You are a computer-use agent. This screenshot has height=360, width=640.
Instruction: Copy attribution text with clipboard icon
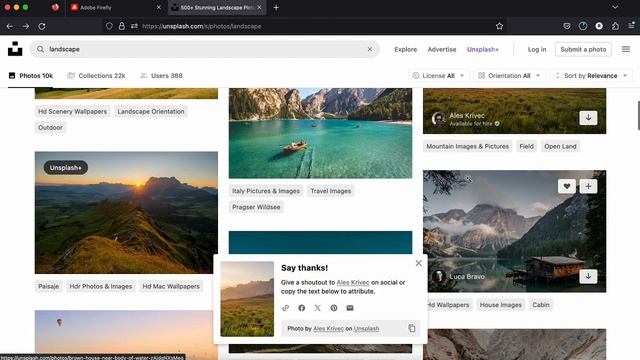412,328
